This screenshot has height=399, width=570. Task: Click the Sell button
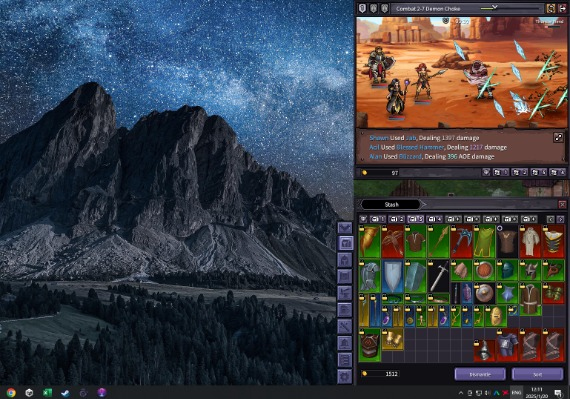[x=537, y=374]
